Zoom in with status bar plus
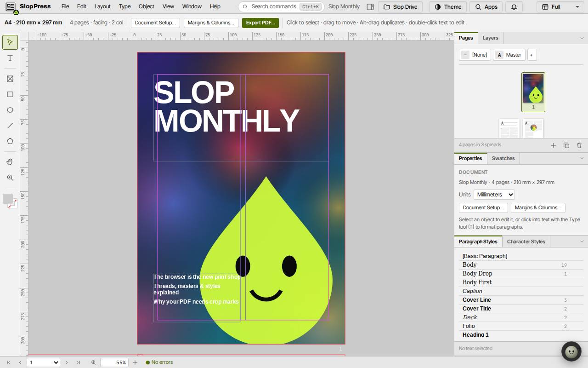The height and width of the screenshot is (368, 588). click(x=135, y=362)
